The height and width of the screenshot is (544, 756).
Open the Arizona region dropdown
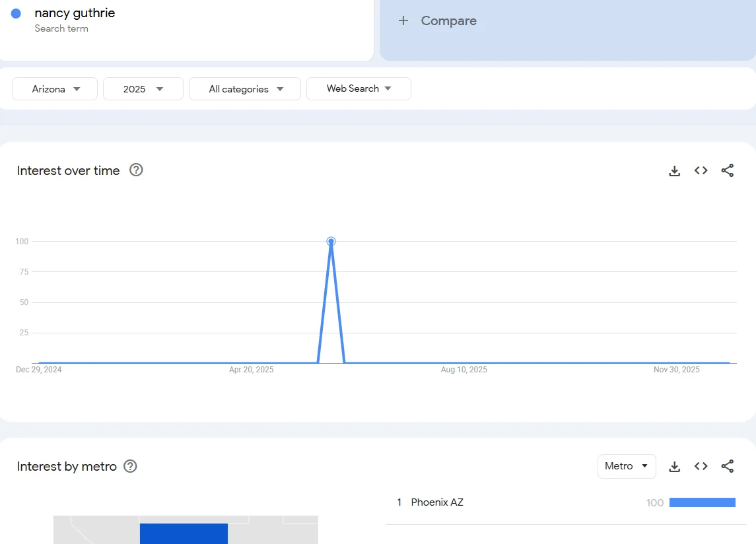tap(55, 89)
